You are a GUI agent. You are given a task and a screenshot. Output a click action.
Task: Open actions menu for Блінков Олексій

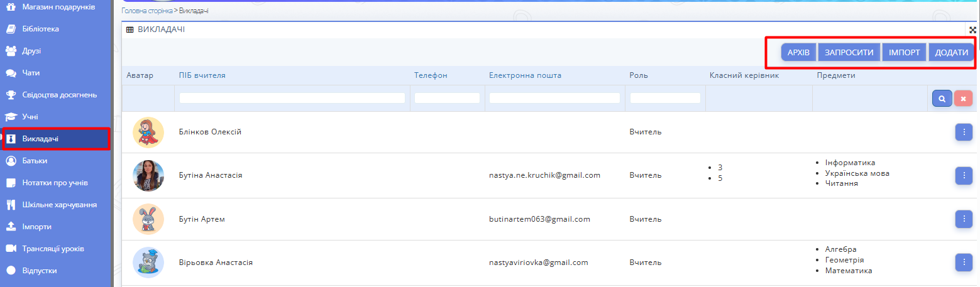[964, 132]
